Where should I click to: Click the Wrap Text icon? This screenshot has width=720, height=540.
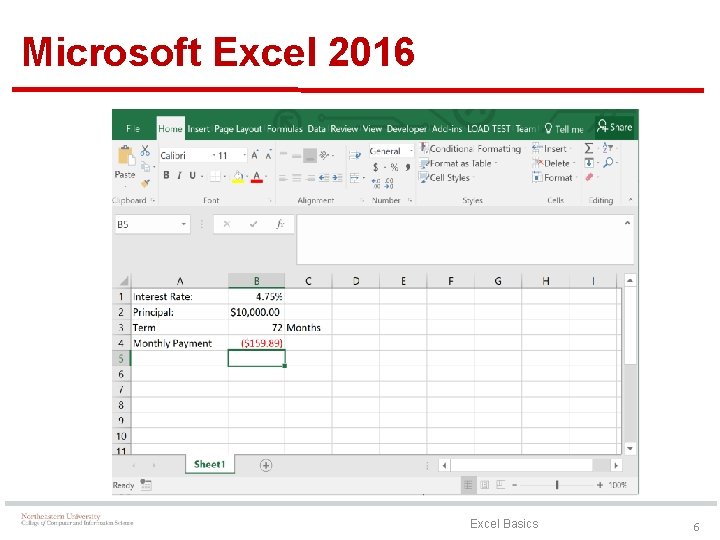(354, 155)
